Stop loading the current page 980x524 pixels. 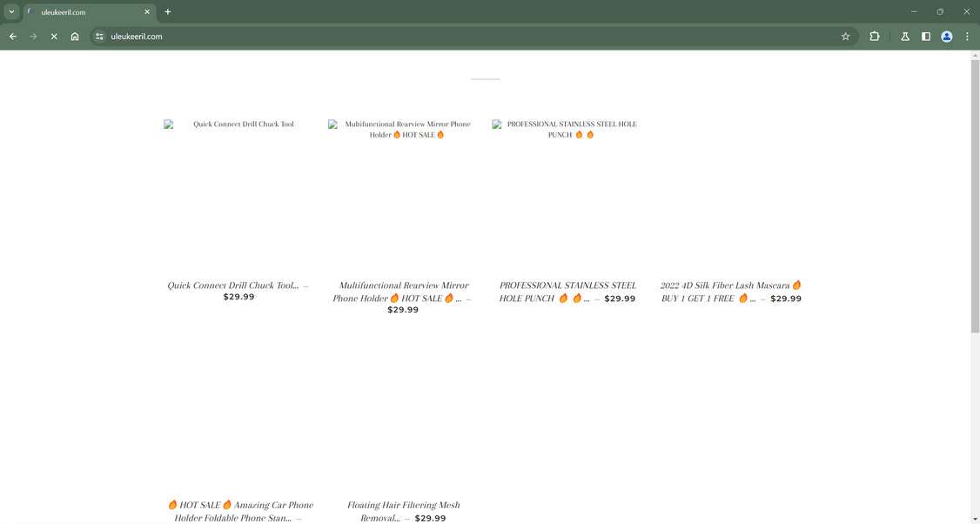tap(53, 37)
